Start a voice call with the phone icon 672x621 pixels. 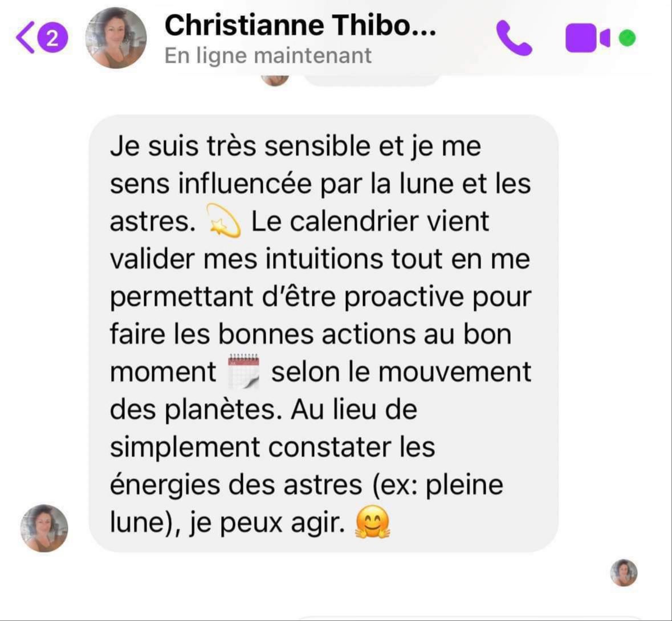point(514,38)
